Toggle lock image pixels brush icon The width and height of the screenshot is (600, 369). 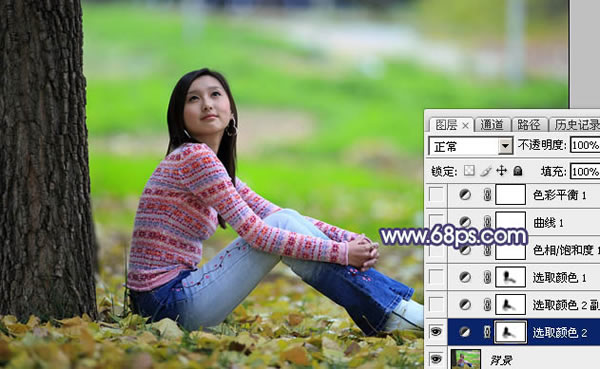click(486, 171)
